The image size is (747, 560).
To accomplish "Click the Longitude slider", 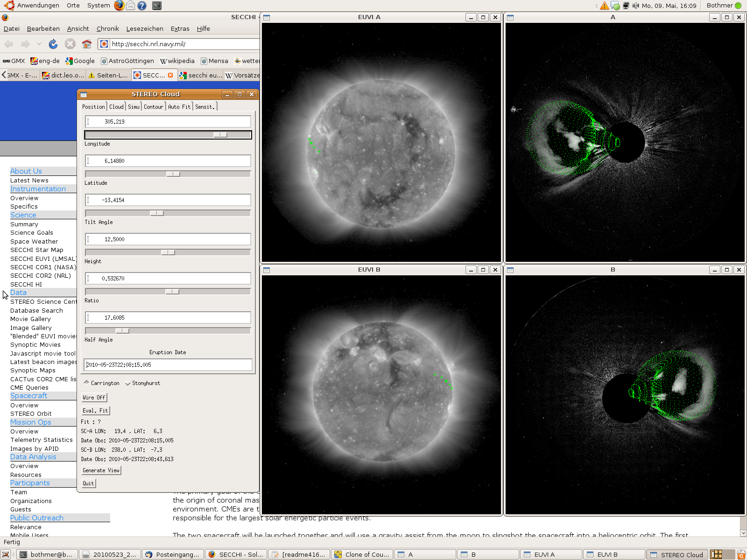I will 168,135.
